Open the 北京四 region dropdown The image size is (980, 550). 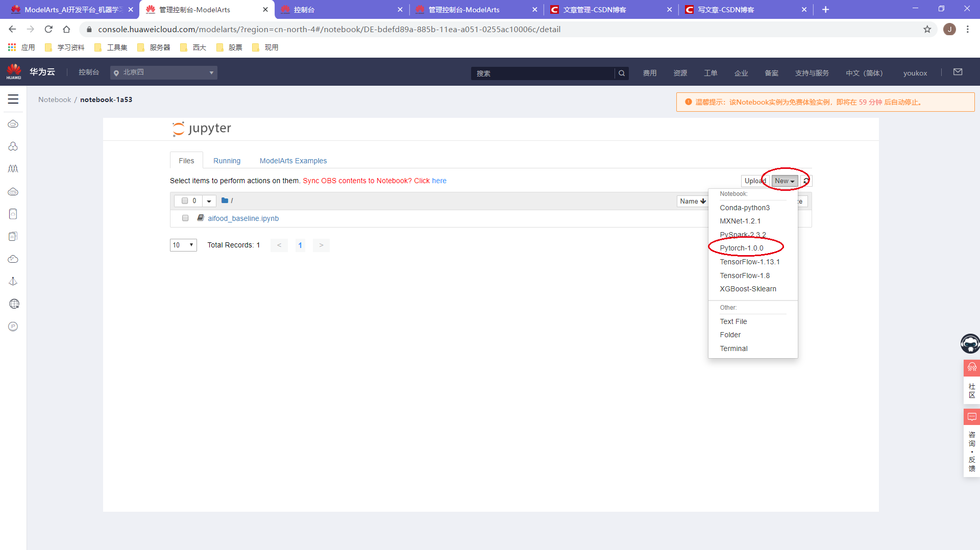pyautogui.click(x=164, y=72)
